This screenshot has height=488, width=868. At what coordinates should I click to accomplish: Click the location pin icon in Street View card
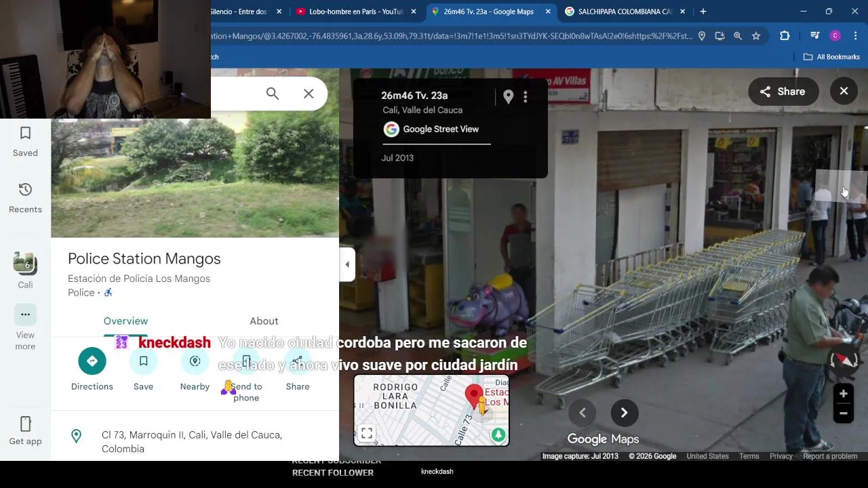click(509, 97)
